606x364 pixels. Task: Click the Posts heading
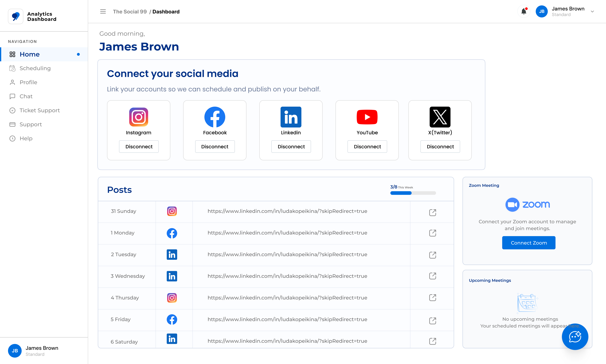[x=119, y=190]
